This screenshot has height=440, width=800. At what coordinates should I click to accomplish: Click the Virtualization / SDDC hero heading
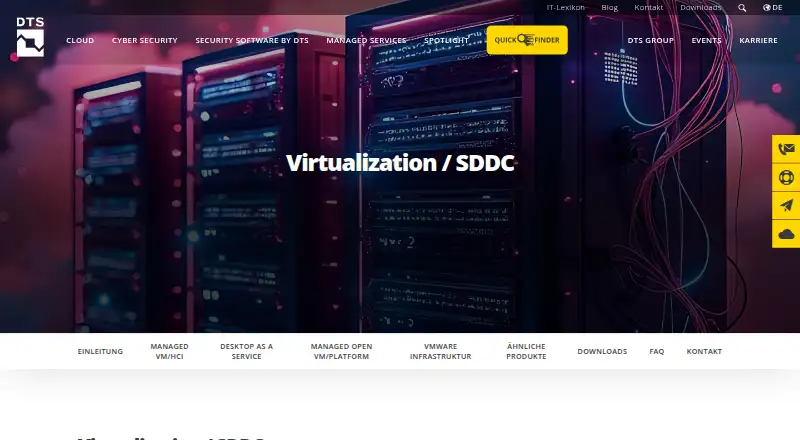pos(400,163)
